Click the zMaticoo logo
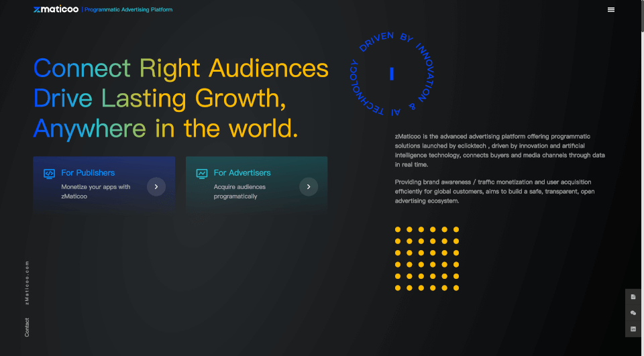This screenshot has height=356, width=644. tap(56, 9)
